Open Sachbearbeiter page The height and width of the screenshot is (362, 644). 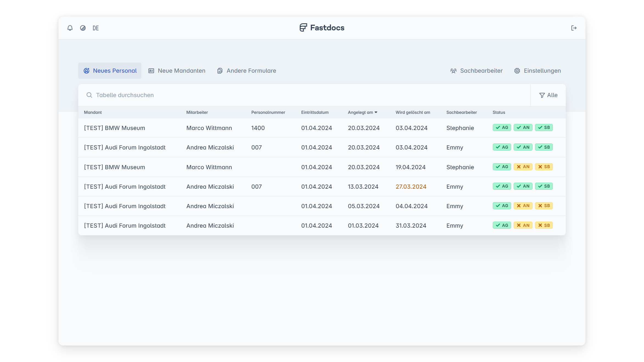coord(476,71)
